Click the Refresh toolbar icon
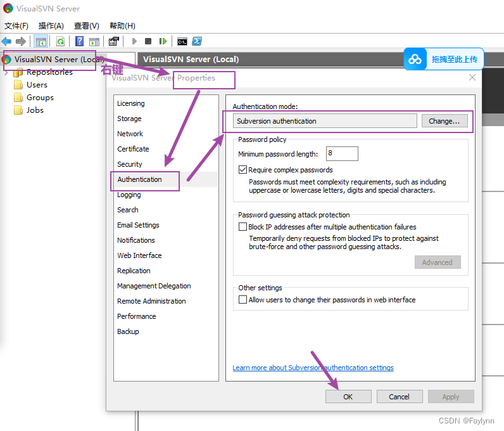This screenshot has height=431, width=504. point(60,41)
